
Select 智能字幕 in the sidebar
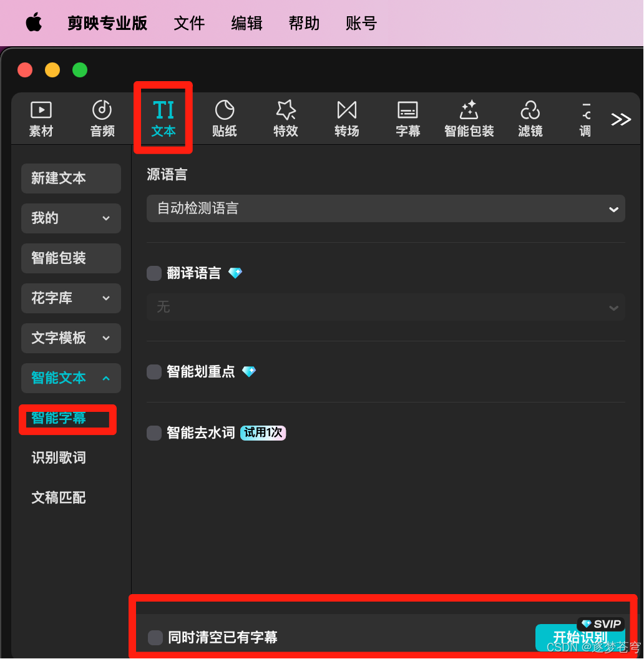pyautogui.click(x=59, y=417)
